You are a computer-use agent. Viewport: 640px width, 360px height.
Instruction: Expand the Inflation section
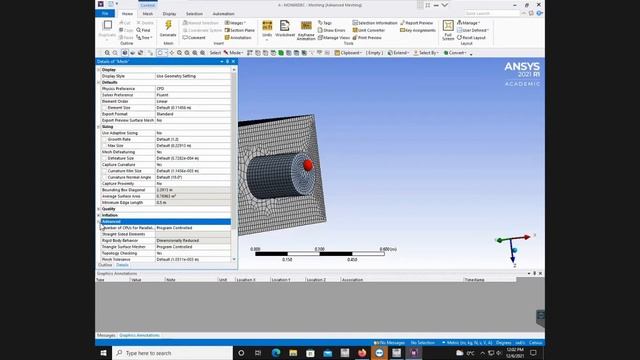98,215
